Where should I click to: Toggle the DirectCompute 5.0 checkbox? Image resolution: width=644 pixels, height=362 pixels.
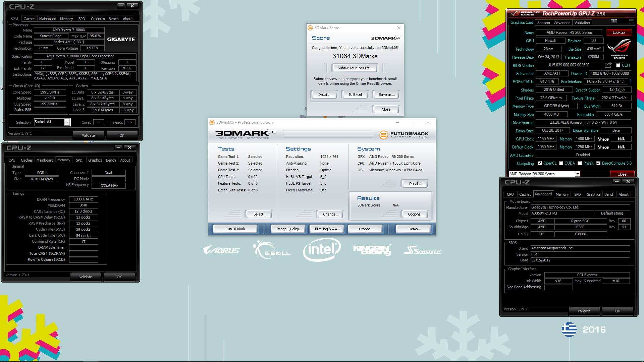[598, 163]
